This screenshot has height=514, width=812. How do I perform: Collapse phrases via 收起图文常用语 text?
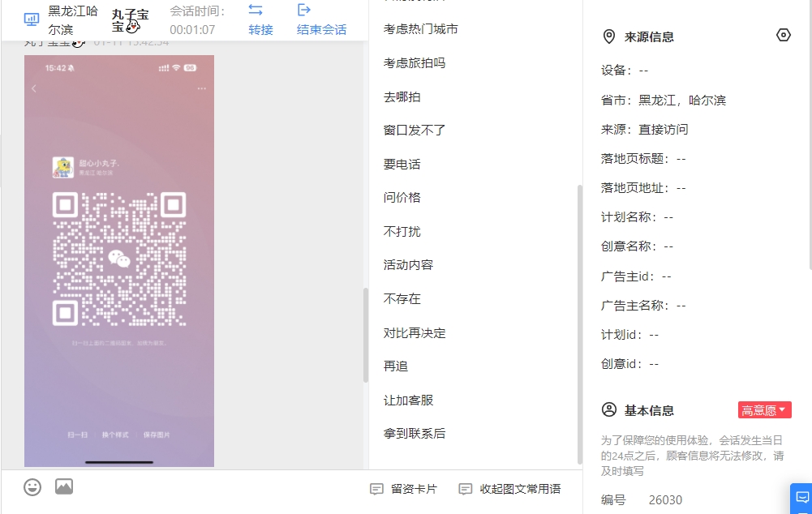pyautogui.click(x=520, y=489)
